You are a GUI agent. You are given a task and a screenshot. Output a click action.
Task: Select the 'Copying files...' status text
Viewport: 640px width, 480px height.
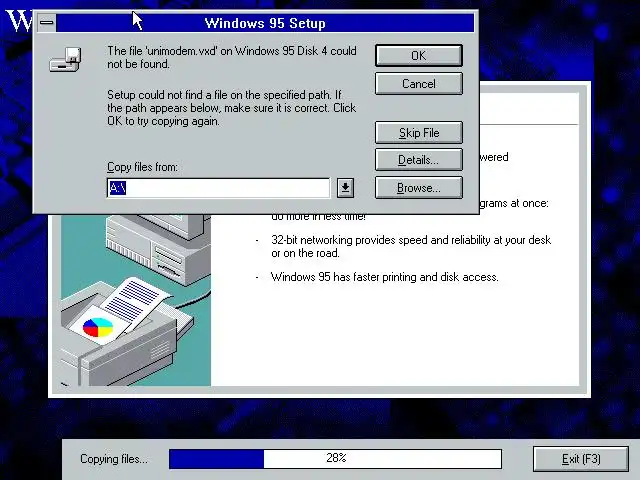coord(114,459)
